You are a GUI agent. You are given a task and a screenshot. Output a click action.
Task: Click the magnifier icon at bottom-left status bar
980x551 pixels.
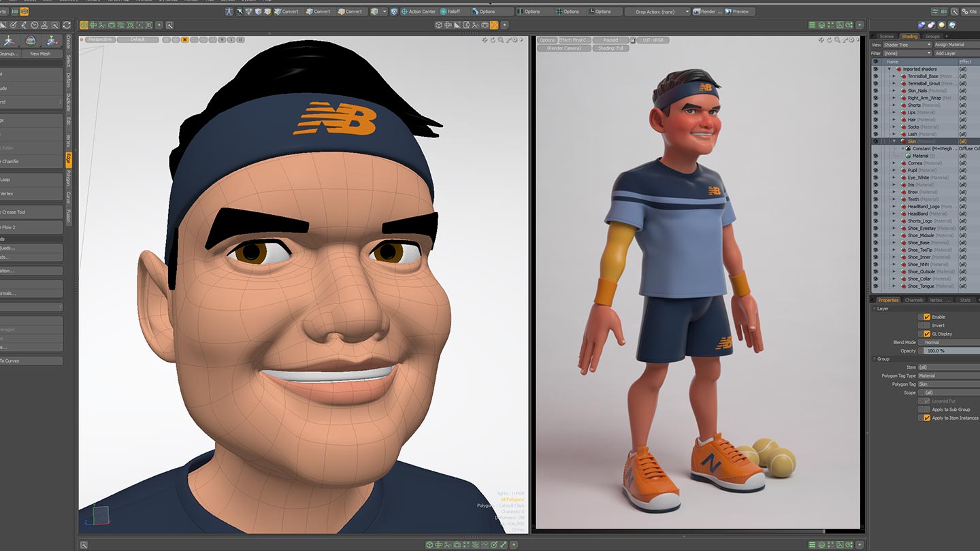(x=84, y=545)
